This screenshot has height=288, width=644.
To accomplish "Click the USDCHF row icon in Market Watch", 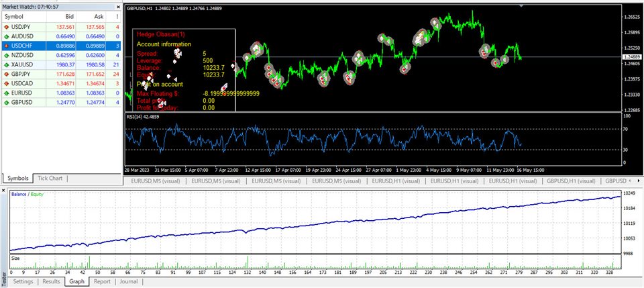I will click(x=7, y=45).
